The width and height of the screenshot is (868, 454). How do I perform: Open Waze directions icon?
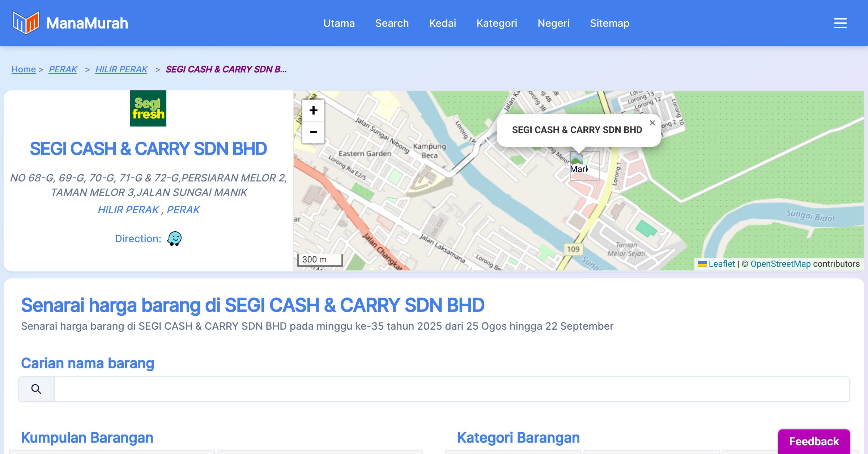[x=174, y=239]
